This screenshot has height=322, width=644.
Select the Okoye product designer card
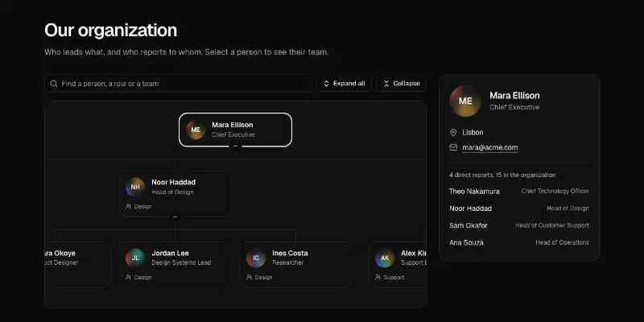(x=77, y=265)
